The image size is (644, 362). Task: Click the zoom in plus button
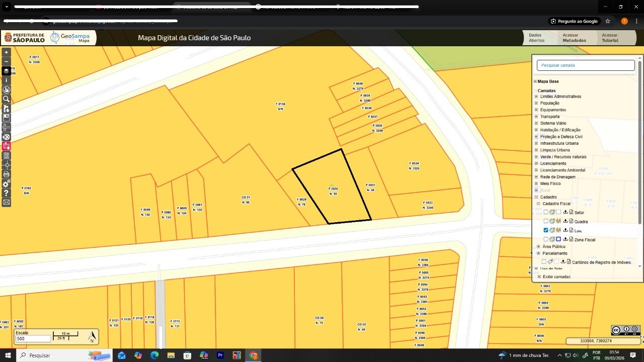(x=7, y=52)
